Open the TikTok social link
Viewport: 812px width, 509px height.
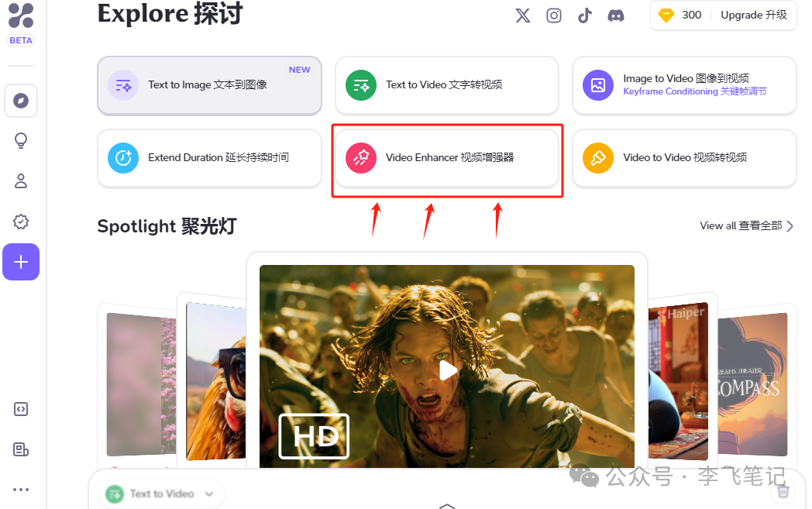585,15
